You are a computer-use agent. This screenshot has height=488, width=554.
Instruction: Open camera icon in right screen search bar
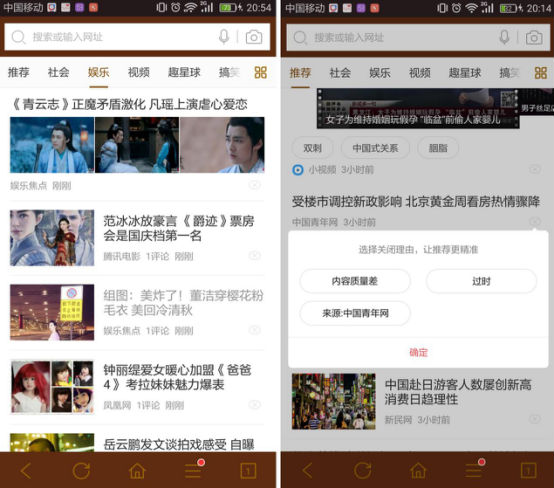point(534,37)
